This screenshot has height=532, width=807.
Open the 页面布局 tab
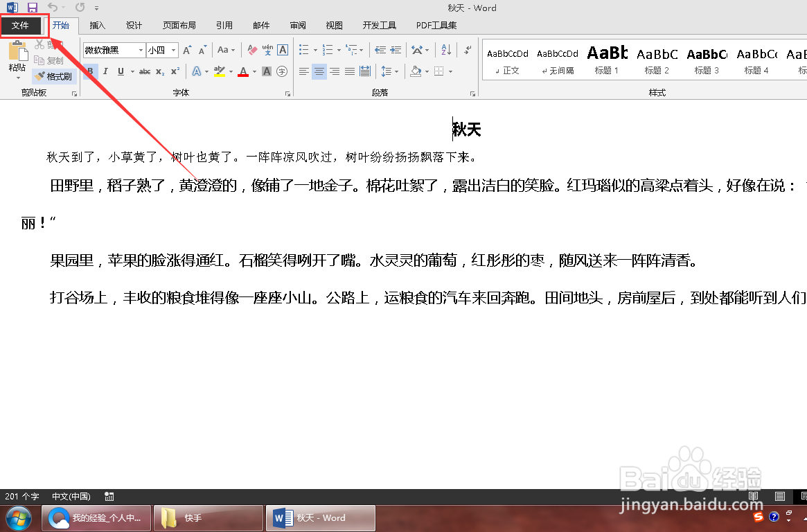point(179,25)
